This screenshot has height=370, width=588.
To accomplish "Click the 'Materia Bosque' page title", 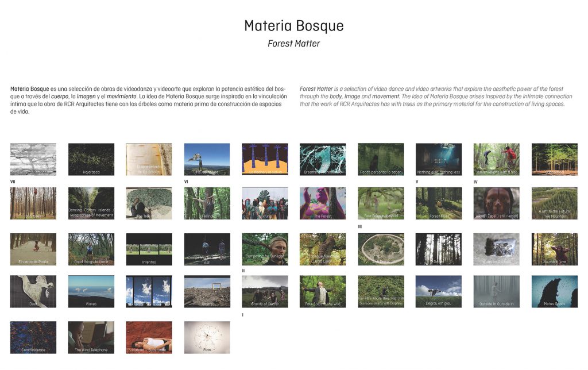I will tap(293, 26).
